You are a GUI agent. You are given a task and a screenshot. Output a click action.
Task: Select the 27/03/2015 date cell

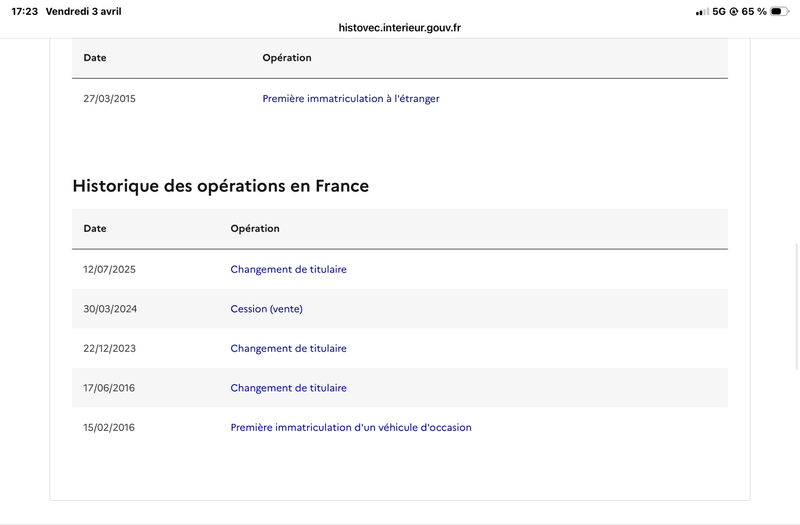pos(110,99)
